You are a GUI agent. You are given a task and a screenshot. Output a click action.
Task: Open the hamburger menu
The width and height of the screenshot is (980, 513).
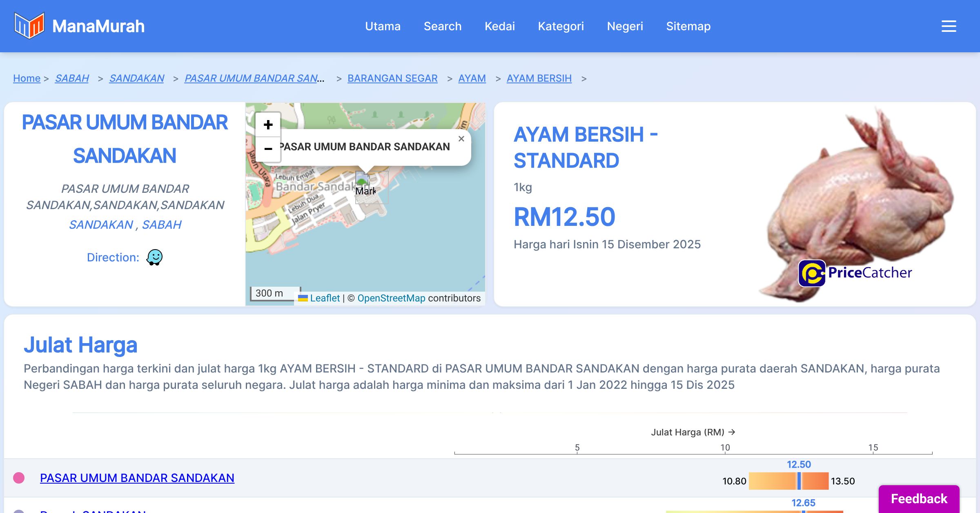(x=949, y=26)
